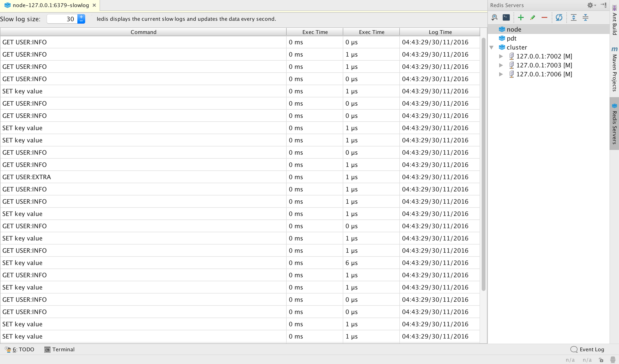The image size is (619, 364).
Task: Expand the 127.0.0.1:7003 [M] node arrow
Action: point(501,65)
